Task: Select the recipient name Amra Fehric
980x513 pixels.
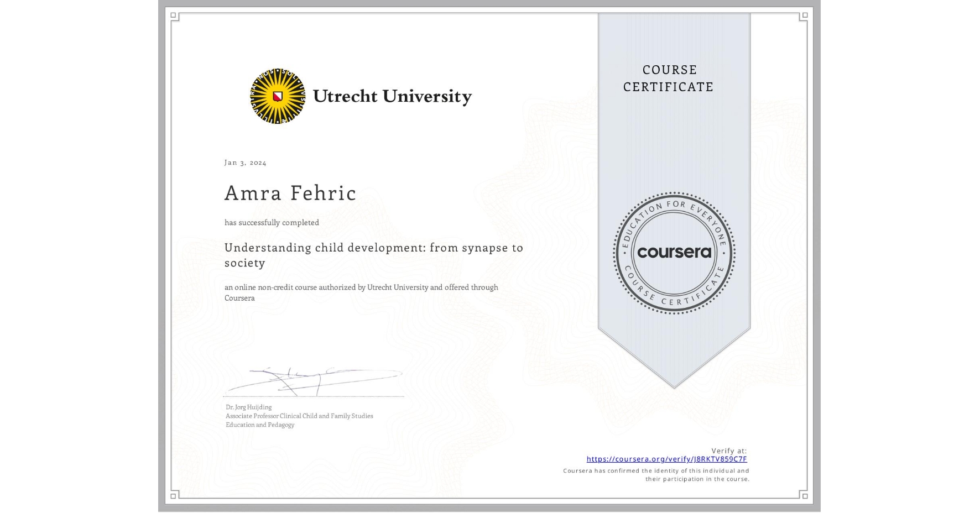Action: pyautogui.click(x=290, y=193)
